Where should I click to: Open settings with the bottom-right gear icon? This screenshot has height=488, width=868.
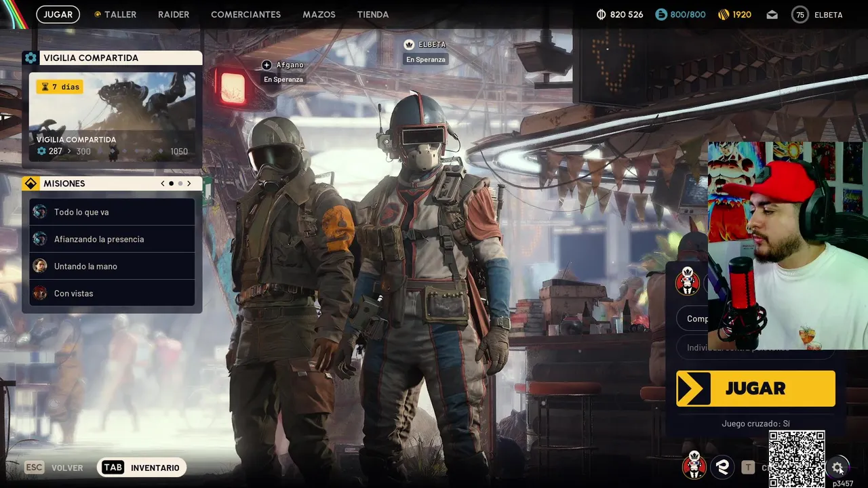point(837,467)
